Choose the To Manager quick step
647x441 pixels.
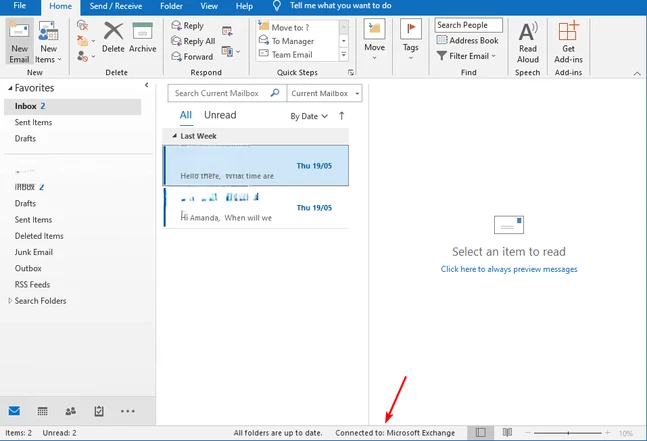(297, 41)
